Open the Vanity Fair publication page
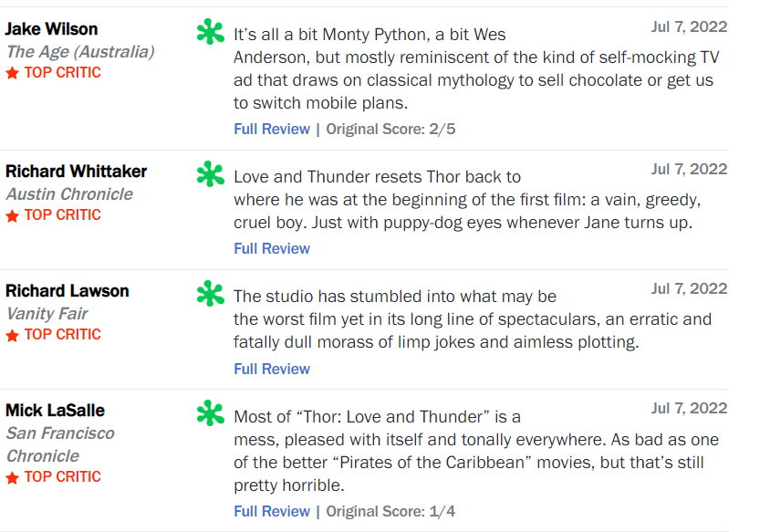This screenshot has height=532, width=760. click(47, 313)
